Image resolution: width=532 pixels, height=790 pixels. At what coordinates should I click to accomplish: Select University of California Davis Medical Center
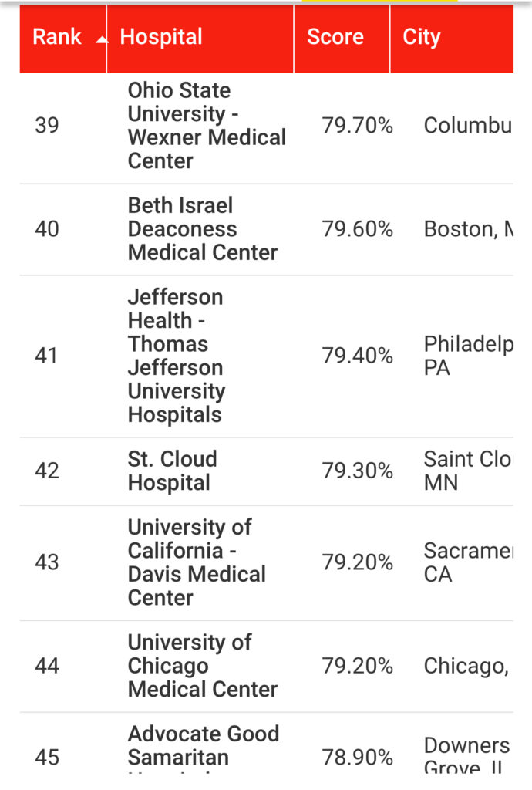coord(197,562)
